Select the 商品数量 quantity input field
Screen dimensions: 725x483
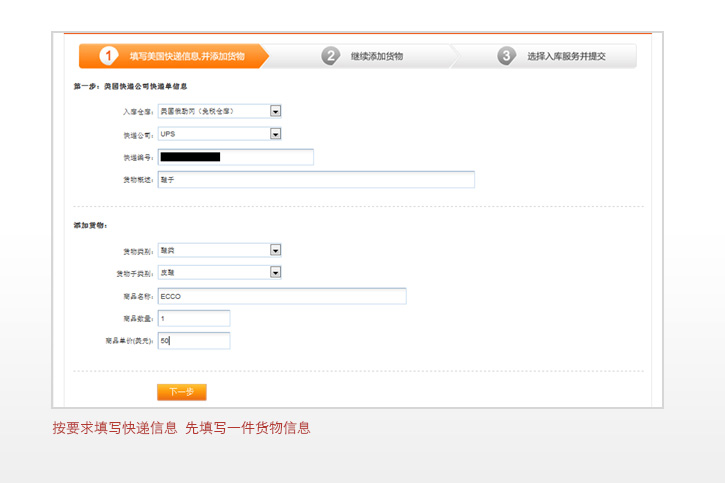coord(193,318)
